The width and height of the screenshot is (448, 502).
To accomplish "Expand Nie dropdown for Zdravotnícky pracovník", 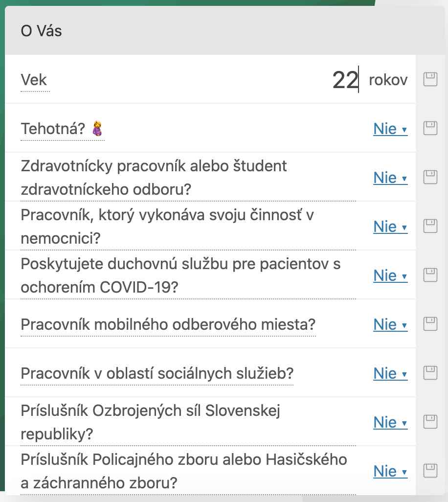I will (390, 178).
